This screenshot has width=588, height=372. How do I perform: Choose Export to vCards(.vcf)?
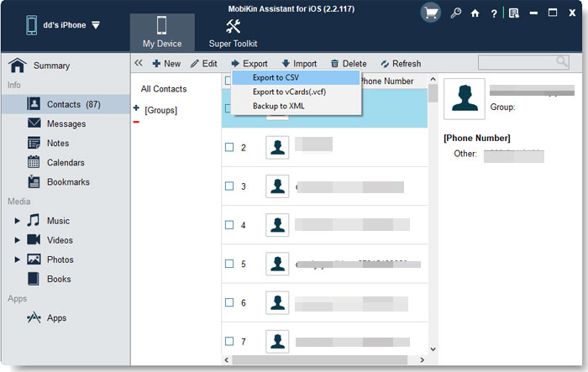(296, 92)
